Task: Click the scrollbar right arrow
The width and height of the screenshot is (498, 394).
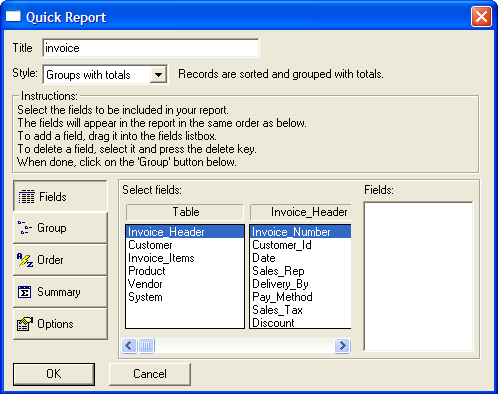Action: point(342,345)
